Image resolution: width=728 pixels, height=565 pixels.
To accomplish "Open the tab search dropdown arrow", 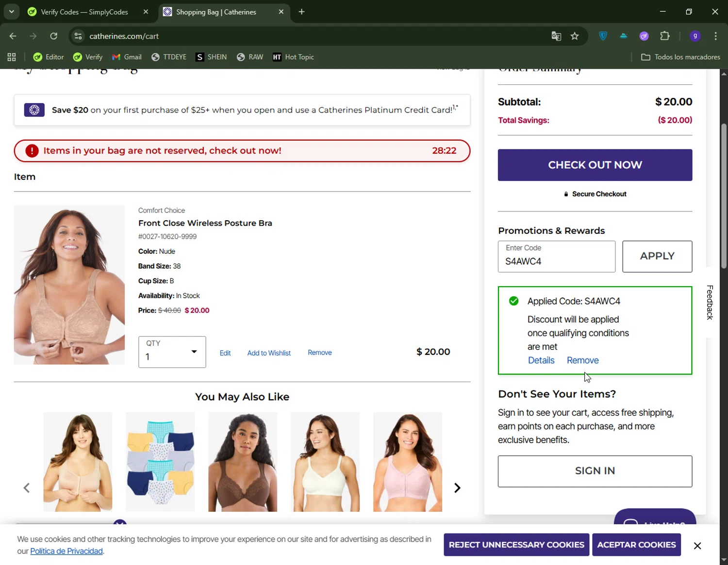I will coord(11,12).
